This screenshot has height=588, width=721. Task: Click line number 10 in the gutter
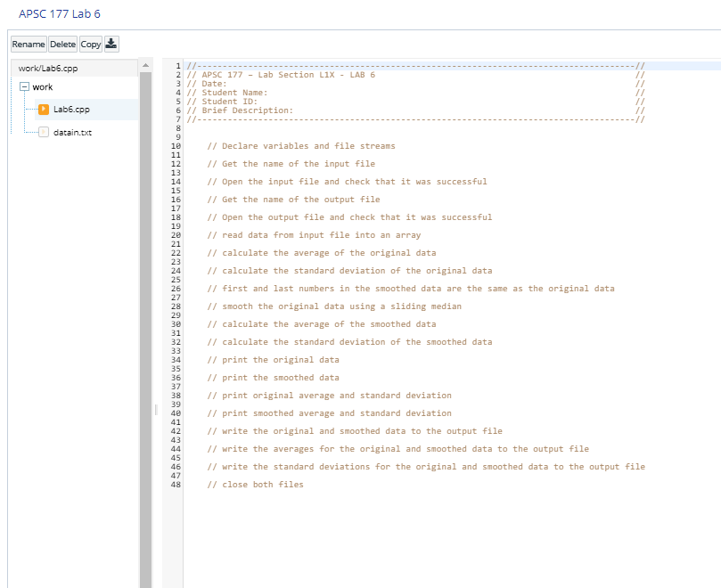(176, 146)
